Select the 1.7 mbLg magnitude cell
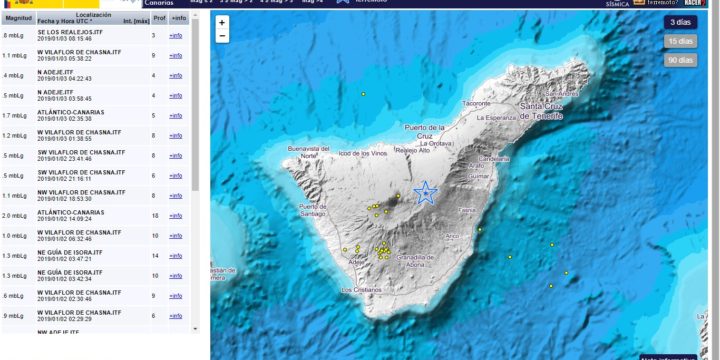720x360 pixels. point(14,116)
